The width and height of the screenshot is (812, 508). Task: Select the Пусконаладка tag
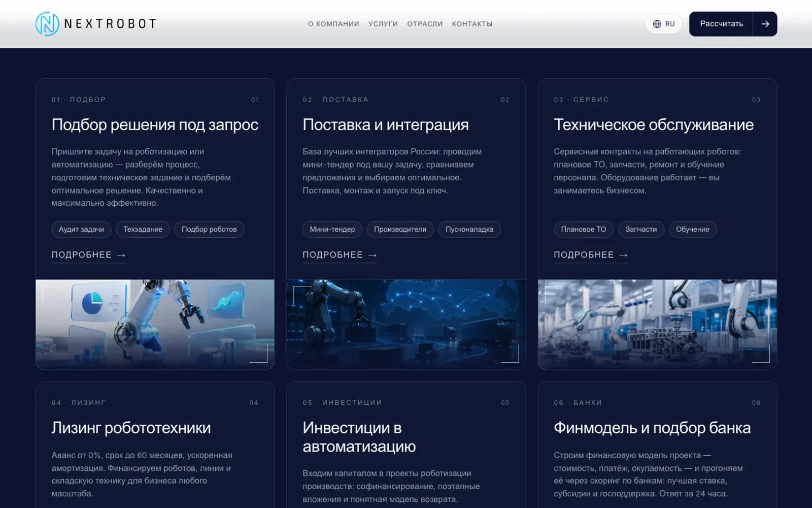(469, 229)
